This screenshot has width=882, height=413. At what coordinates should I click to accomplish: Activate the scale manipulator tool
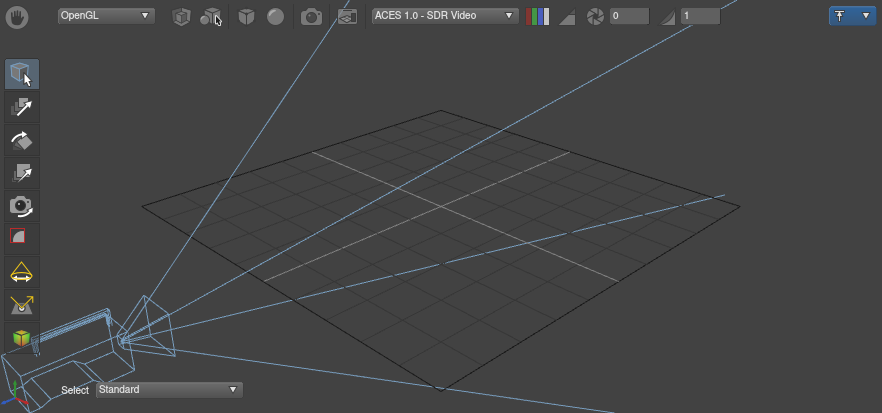21,173
